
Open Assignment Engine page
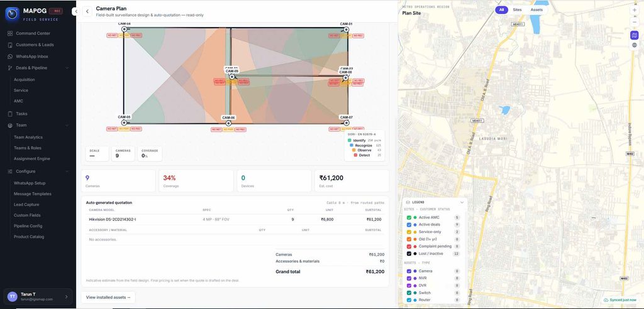[x=32, y=159]
